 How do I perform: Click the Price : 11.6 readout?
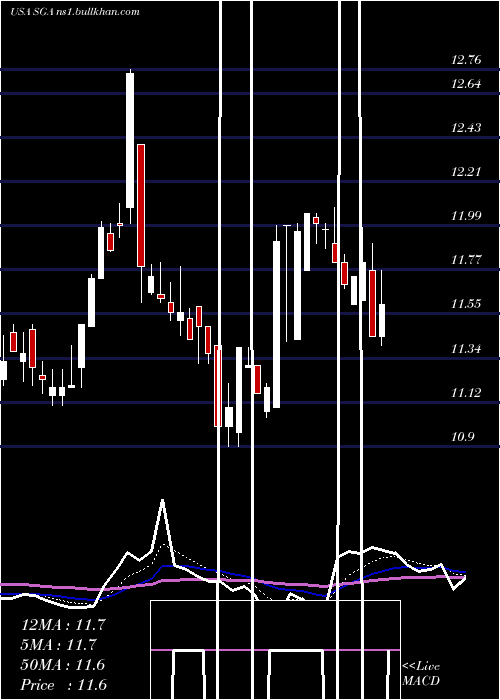tap(64, 684)
